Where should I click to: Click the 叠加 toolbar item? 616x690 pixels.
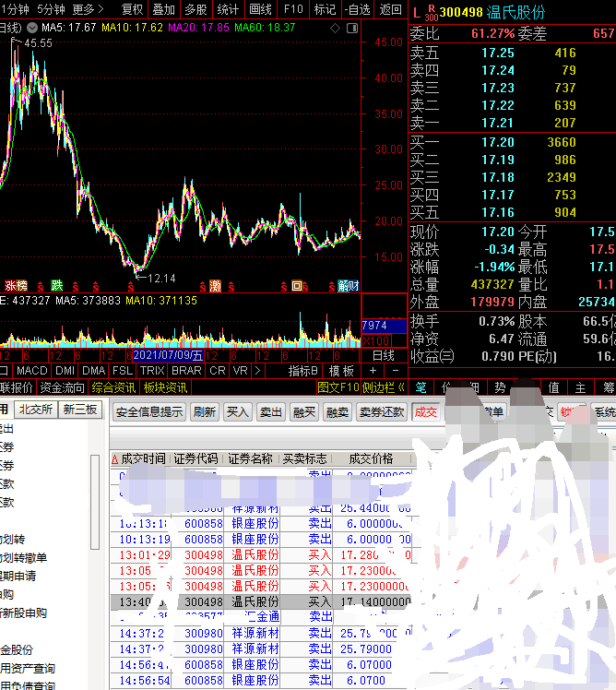pyautogui.click(x=163, y=9)
